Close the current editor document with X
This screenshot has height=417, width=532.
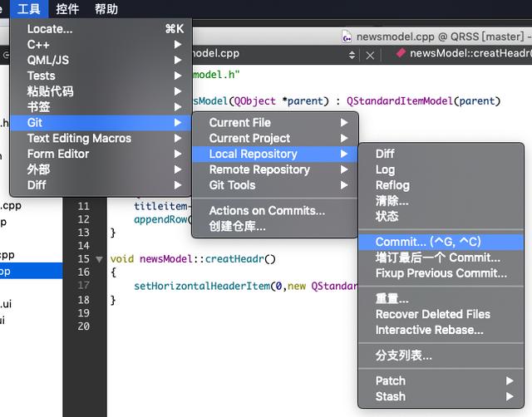370,56
